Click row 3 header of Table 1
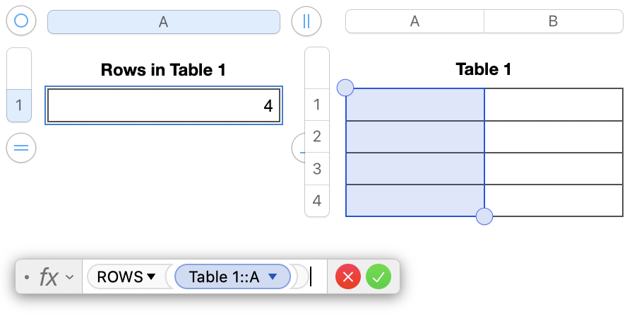The height and width of the screenshot is (321, 644). pyautogui.click(x=316, y=168)
